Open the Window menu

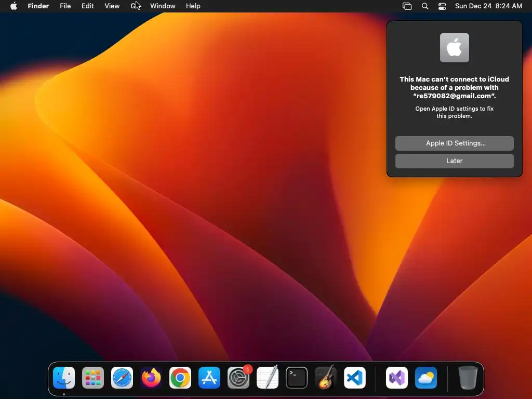coord(163,6)
